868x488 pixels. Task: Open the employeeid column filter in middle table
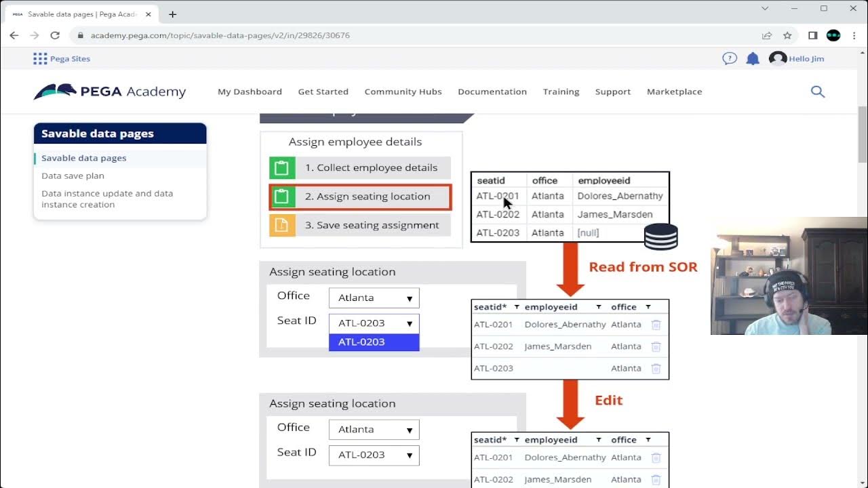pos(598,307)
